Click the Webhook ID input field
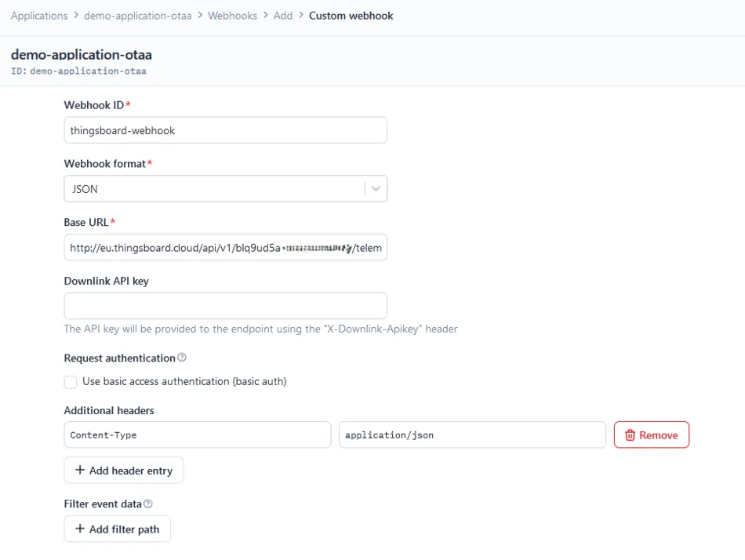The image size is (745, 560). (x=225, y=130)
